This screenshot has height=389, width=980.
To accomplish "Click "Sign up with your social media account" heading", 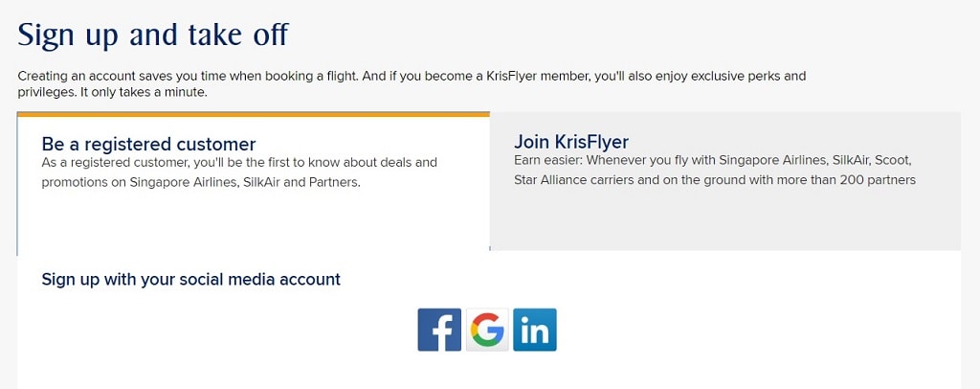I will [x=191, y=279].
